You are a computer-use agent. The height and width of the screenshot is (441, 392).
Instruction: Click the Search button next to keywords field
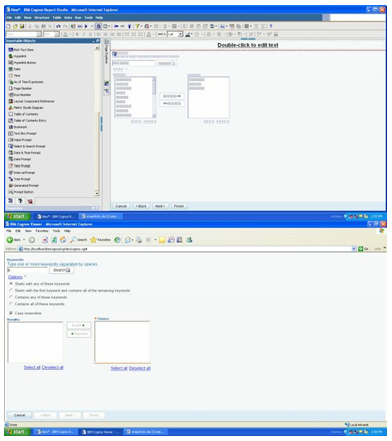(x=61, y=270)
